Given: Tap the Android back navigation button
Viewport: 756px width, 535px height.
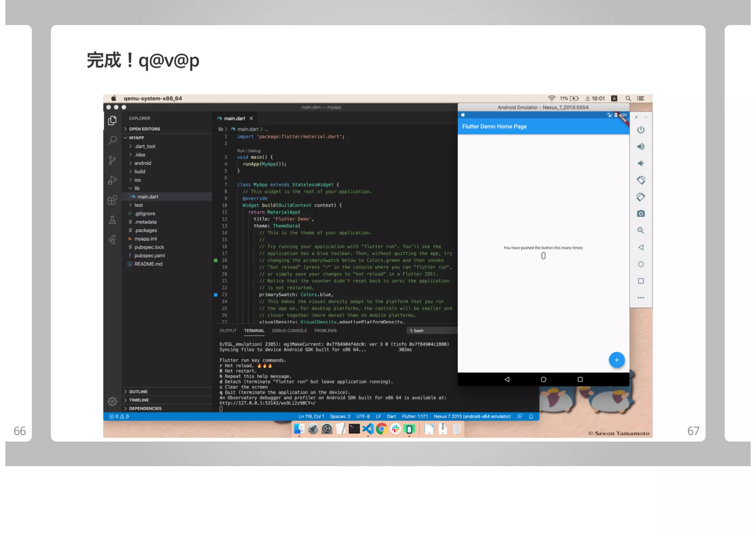Looking at the screenshot, I should (507, 379).
